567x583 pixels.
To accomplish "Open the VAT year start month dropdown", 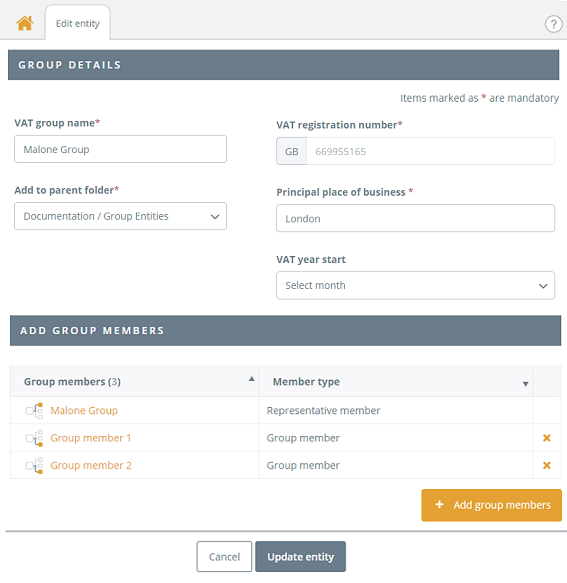I will tap(415, 285).
